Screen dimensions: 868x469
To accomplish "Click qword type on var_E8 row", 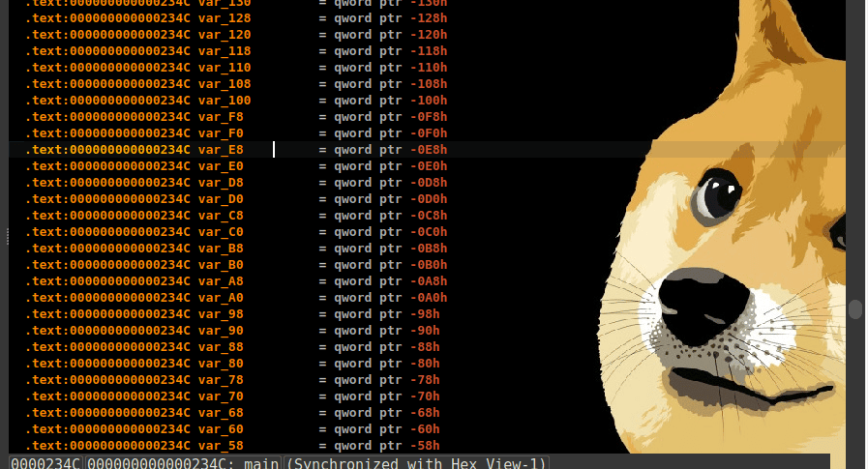I will point(352,150).
